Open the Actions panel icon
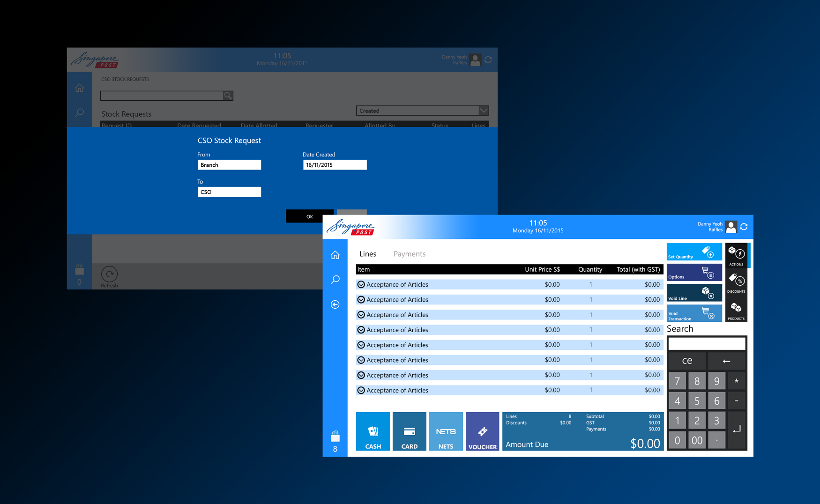This screenshot has width=820, height=504. [x=737, y=255]
